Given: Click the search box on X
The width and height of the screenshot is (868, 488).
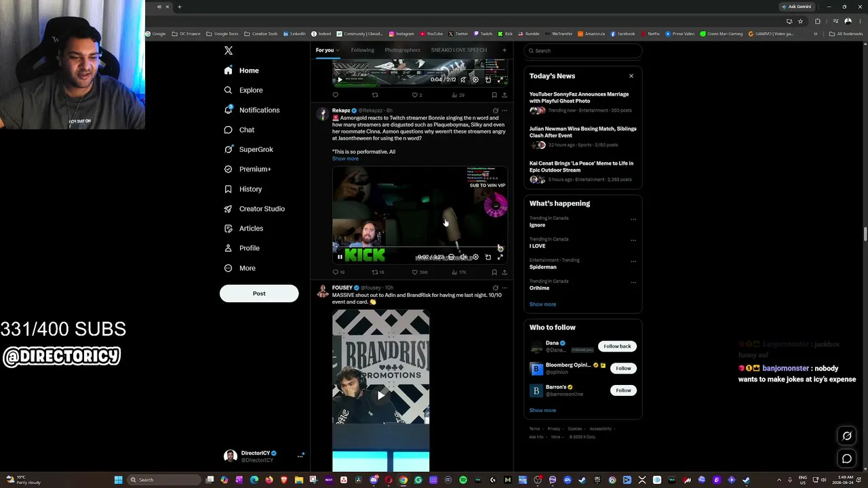Looking at the screenshot, I should click(x=583, y=51).
